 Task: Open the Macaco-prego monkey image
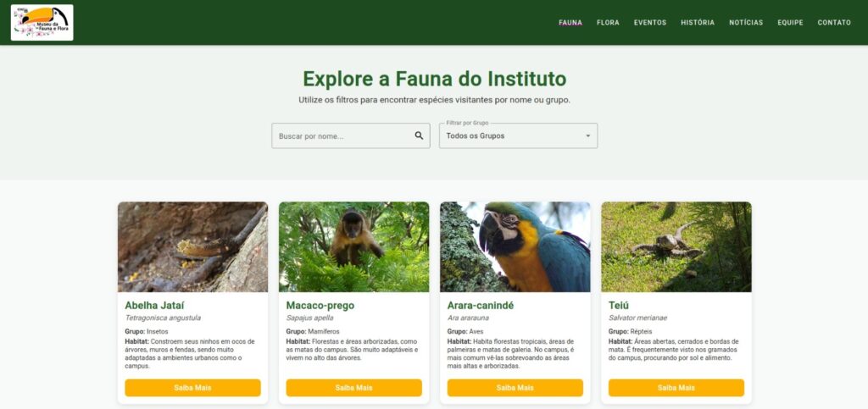click(353, 246)
